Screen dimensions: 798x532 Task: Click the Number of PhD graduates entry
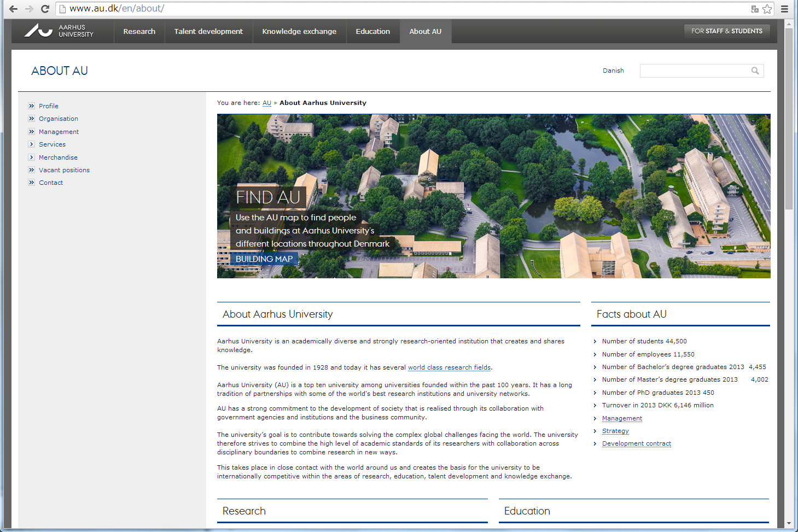(x=658, y=393)
